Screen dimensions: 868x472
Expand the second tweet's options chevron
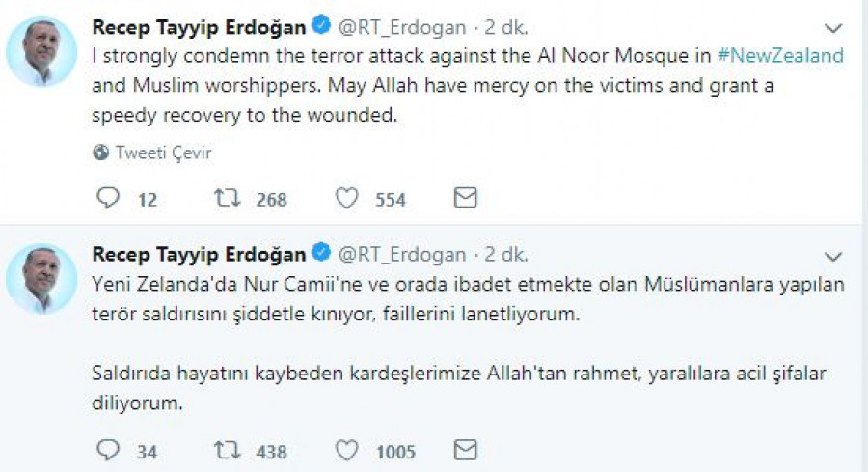(833, 256)
